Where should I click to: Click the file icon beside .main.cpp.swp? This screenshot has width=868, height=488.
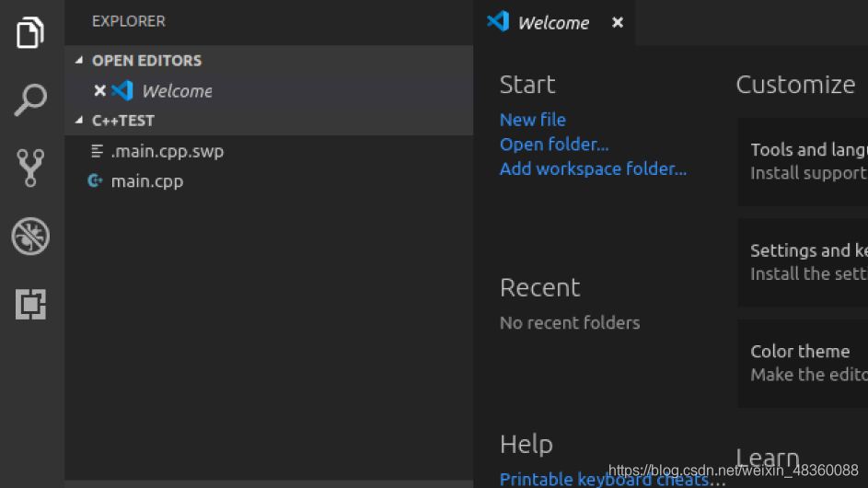coord(97,151)
